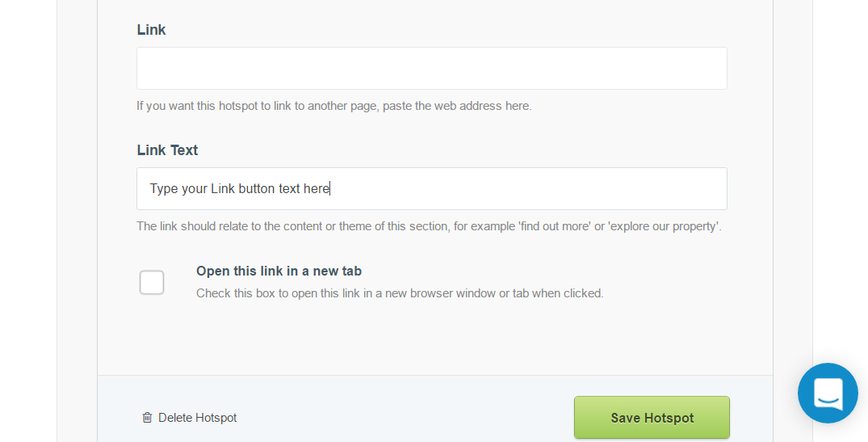Click the 'Link' field label
868x442 pixels.
pos(151,30)
